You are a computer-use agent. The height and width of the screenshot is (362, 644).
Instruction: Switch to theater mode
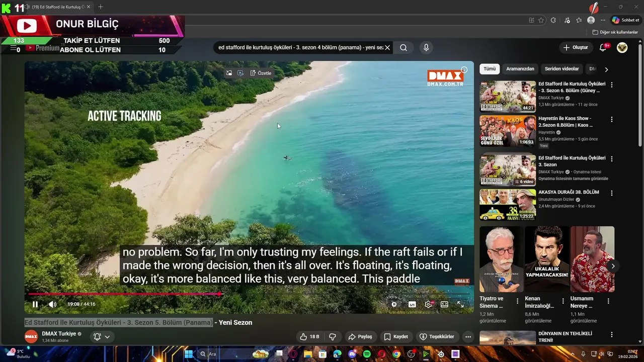pyautogui.click(x=444, y=304)
